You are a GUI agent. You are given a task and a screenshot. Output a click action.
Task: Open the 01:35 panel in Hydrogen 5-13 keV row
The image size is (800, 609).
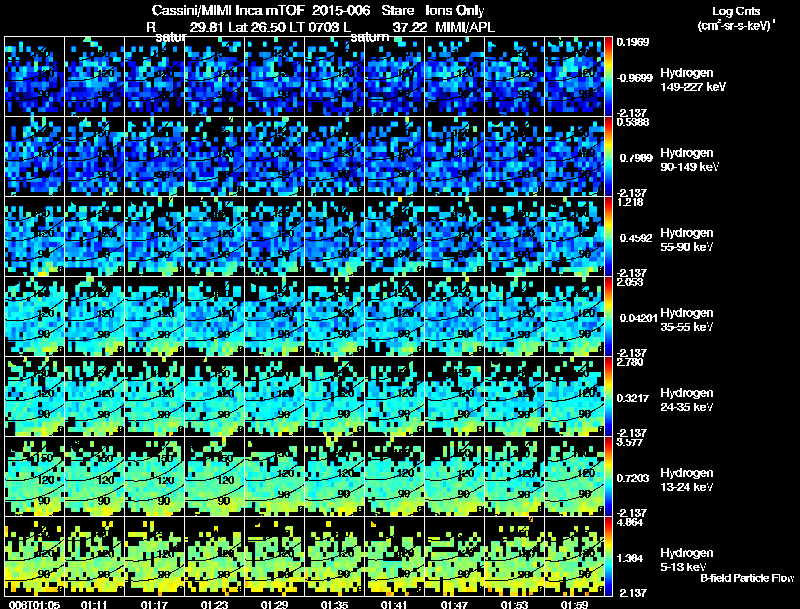point(334,556)
